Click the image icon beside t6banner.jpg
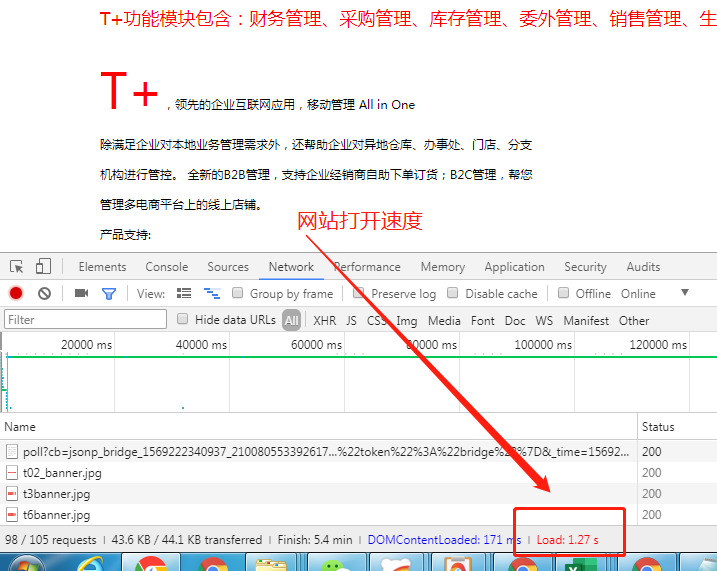This screenshot has width=717, height=571. [12, 515]
